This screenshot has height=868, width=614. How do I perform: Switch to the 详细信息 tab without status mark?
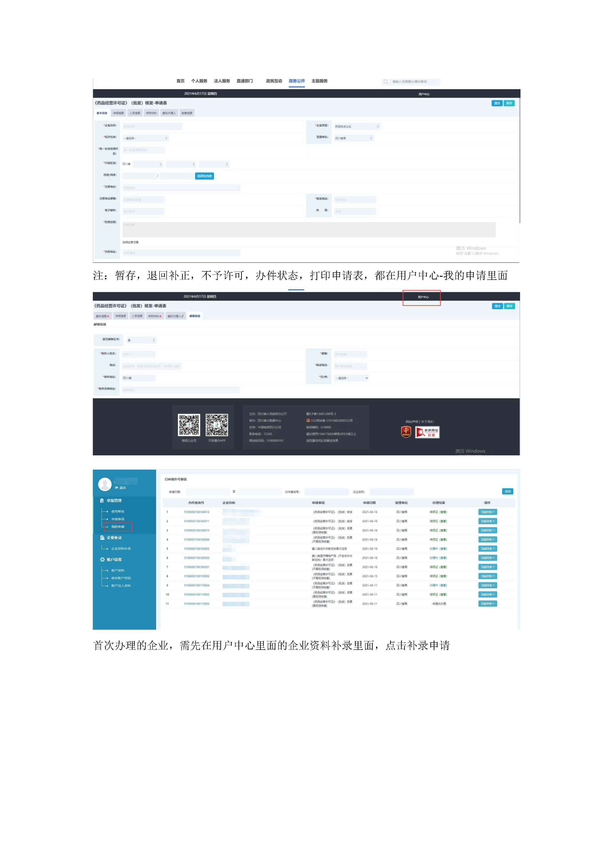tap(121, 316)
